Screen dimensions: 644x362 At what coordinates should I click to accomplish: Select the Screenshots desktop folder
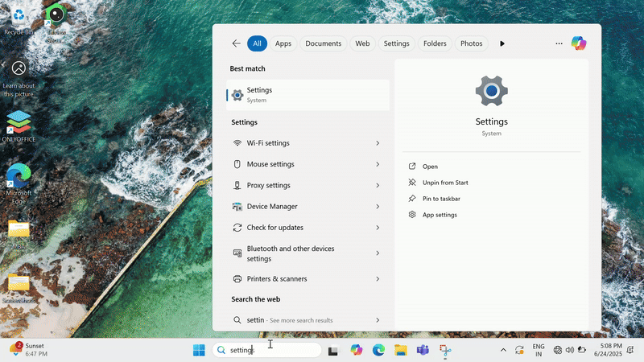tap(19, 289)
